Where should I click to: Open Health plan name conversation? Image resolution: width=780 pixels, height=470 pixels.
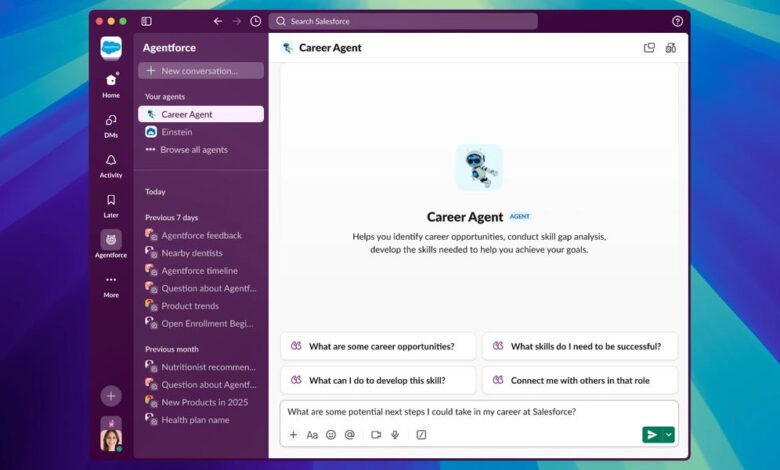pyautogui.click(x=201, y=420)
